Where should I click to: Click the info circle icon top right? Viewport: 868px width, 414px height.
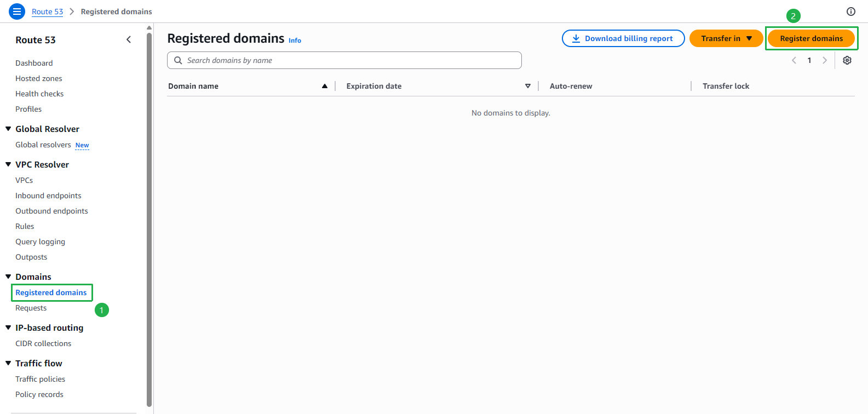point(851,12)
